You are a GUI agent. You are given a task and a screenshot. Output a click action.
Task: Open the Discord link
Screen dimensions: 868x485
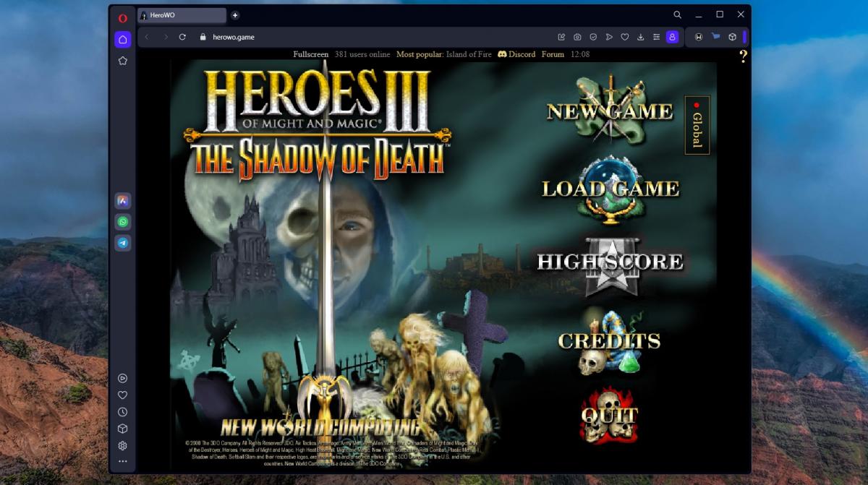[516, 54]
